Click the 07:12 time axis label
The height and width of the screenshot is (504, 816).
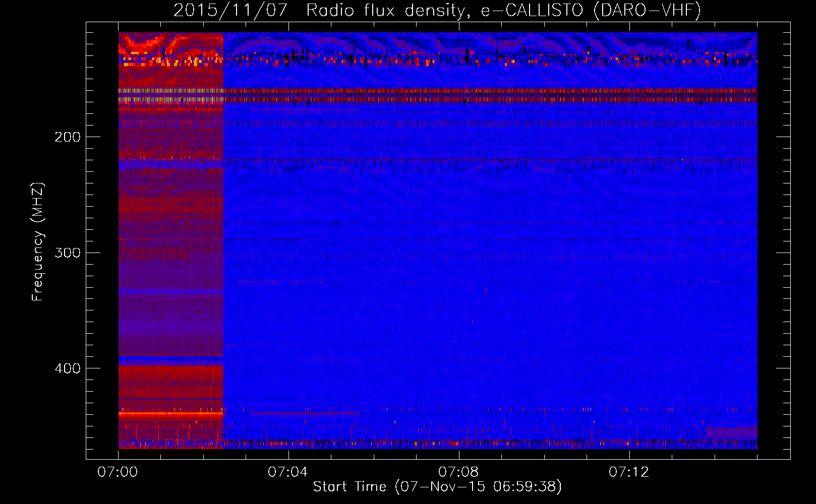(x=629, y=472)
